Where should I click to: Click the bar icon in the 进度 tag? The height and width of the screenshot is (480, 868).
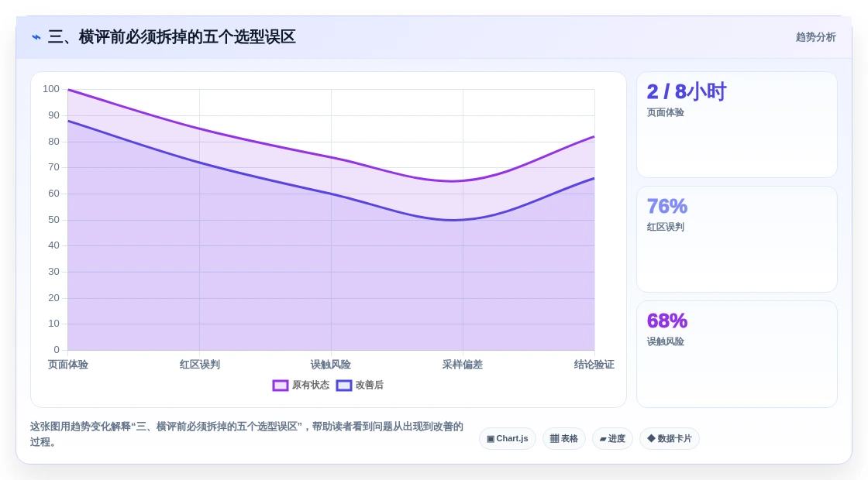[x=603, y=439]
